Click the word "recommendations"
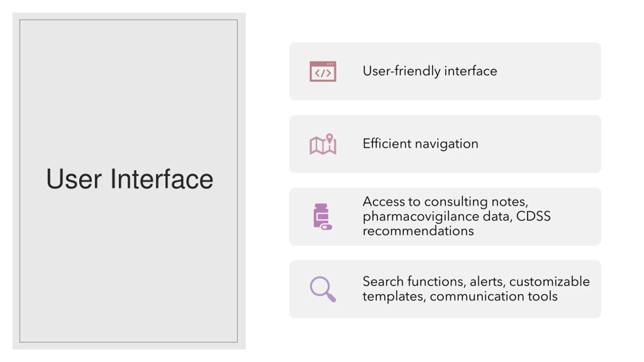Viewport: 644px width, 362px height. click(x=418, y=231)
